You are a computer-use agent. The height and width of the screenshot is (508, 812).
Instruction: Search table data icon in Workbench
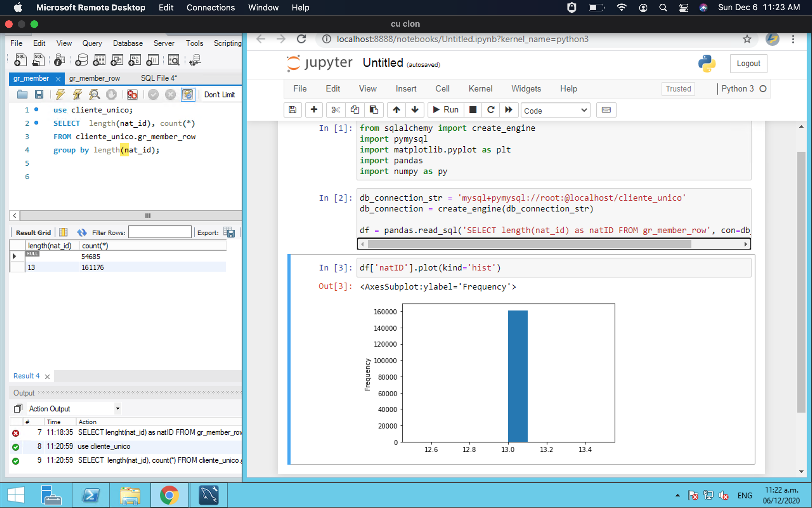pos(174,60)
